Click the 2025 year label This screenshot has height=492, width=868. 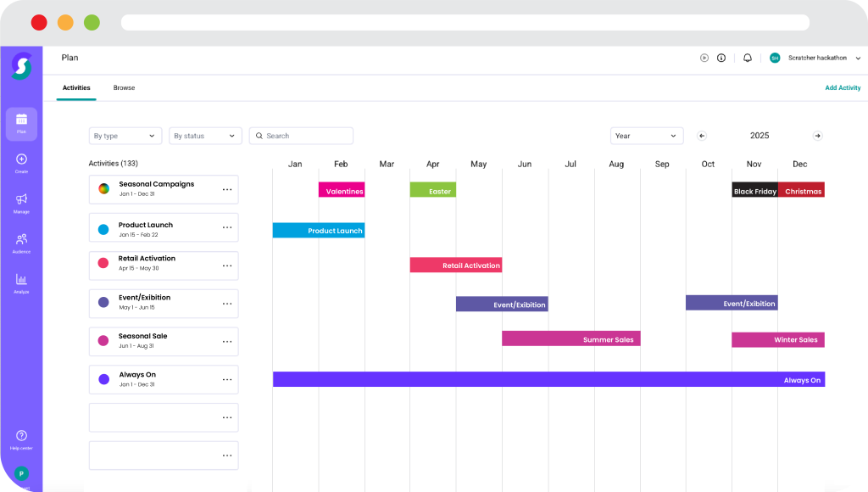coord(759,136)
